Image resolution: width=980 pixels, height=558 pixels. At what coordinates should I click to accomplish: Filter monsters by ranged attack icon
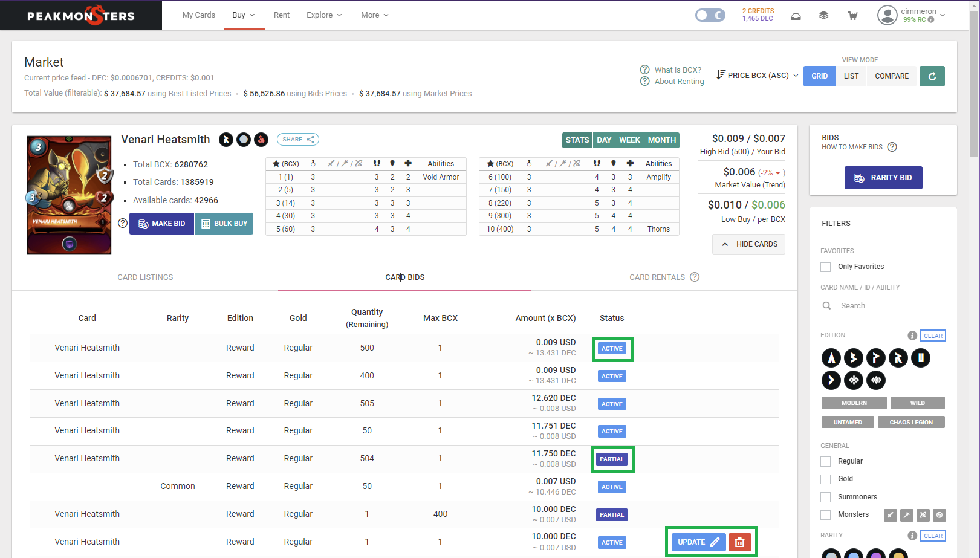(x=923, y=515)
